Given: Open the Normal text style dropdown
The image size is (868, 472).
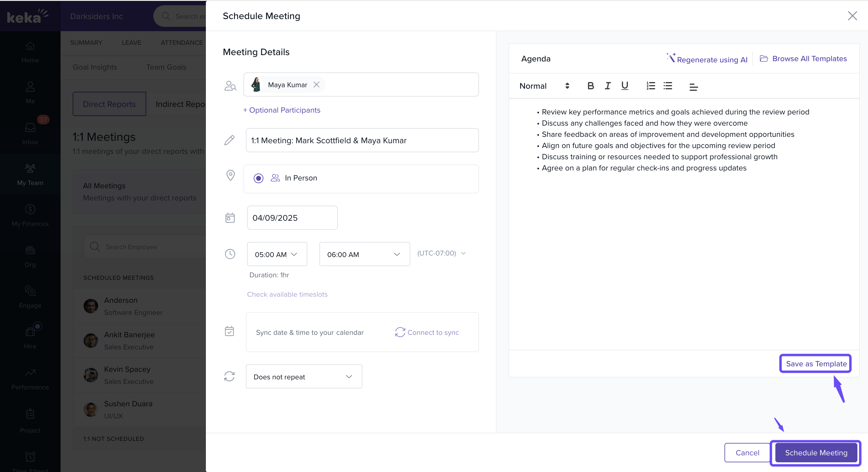Looking at the screenshot, I should [x=544, y=86].
